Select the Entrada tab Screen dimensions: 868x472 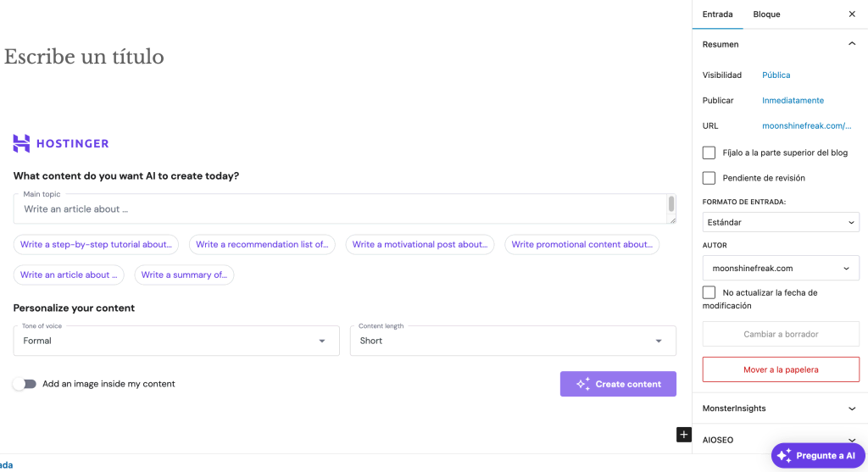pos(717,14)
